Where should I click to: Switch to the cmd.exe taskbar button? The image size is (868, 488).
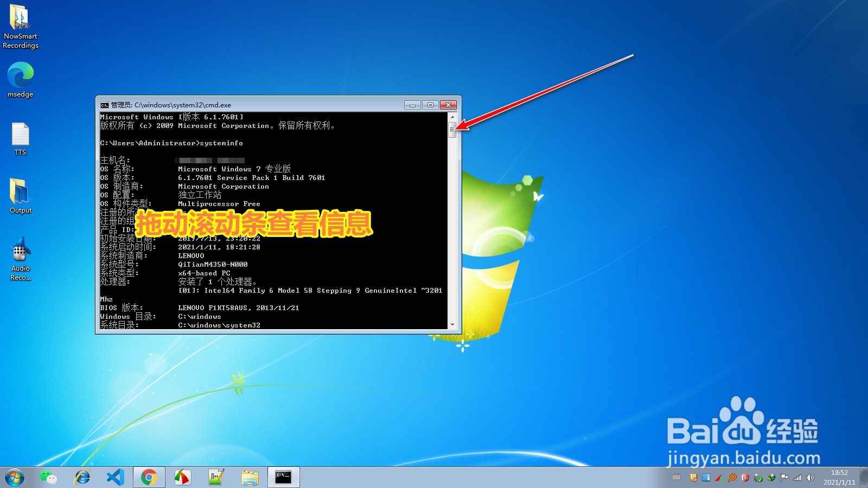point(284,477)
